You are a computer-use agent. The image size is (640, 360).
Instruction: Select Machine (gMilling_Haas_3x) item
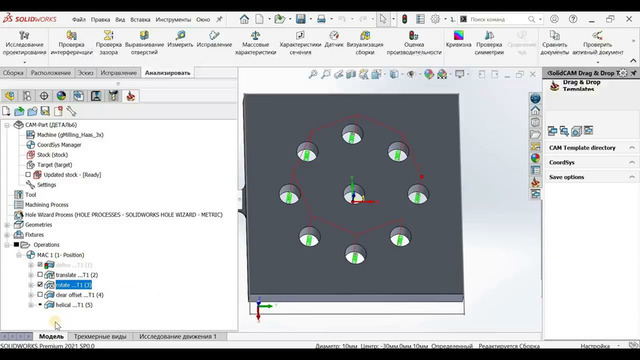click(x=70, y=135)
